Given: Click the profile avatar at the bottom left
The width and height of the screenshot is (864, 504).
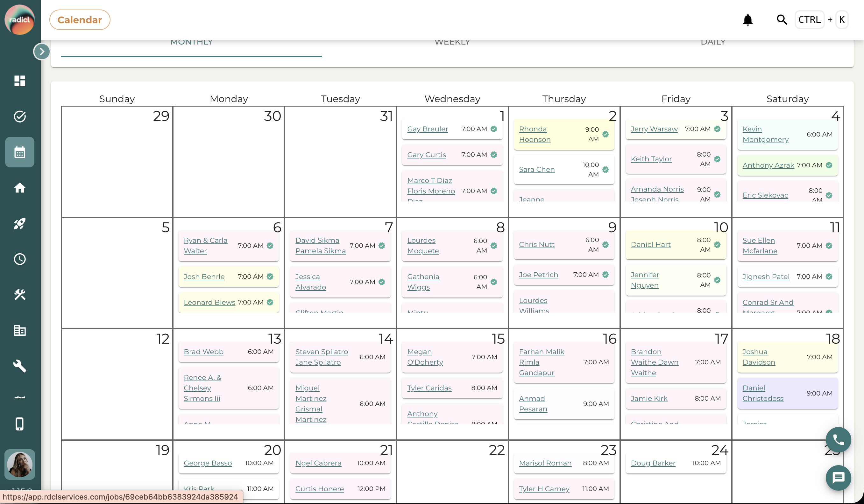Looking at the screenshot, I should [x=19, y=464].
